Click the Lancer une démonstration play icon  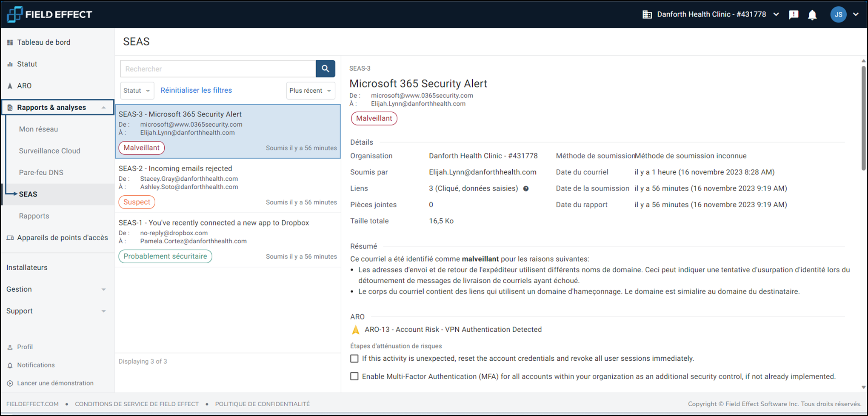10,383
